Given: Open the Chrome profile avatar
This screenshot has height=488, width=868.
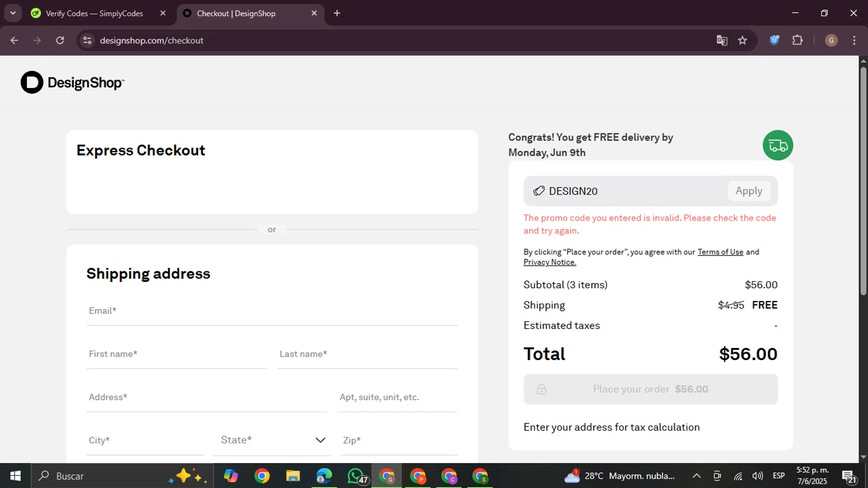Looking at the screenshot, I should click(831, 41).
